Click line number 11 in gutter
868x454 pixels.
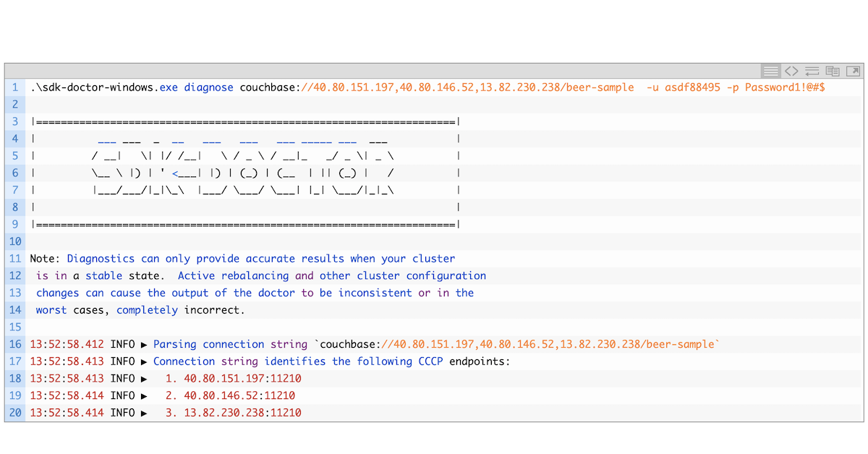click(15, 258)
